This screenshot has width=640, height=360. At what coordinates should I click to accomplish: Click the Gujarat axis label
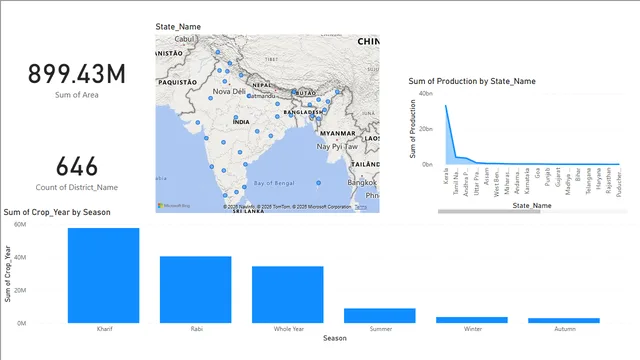pyautogui.click(x=558, y=177)
